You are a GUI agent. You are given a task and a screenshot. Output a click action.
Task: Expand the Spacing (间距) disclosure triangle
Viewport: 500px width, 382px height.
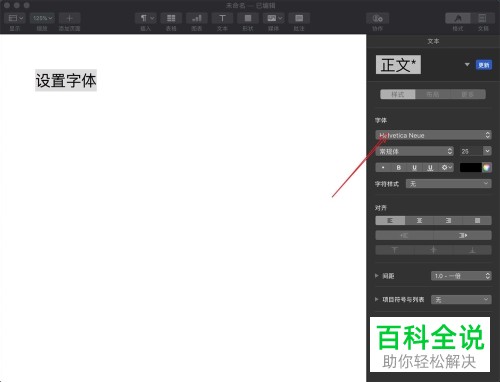[377, 276]
